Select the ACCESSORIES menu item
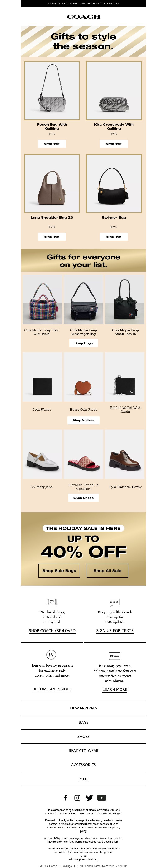 coord(83,765)
